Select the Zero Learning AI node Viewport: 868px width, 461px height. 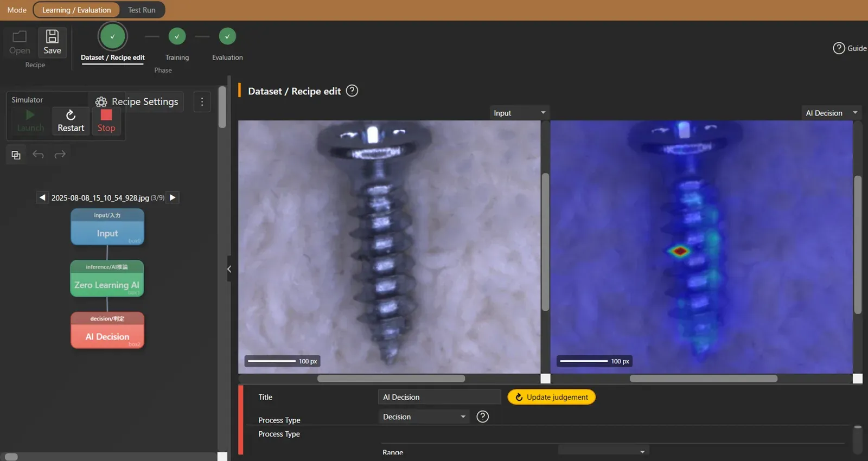107,279
